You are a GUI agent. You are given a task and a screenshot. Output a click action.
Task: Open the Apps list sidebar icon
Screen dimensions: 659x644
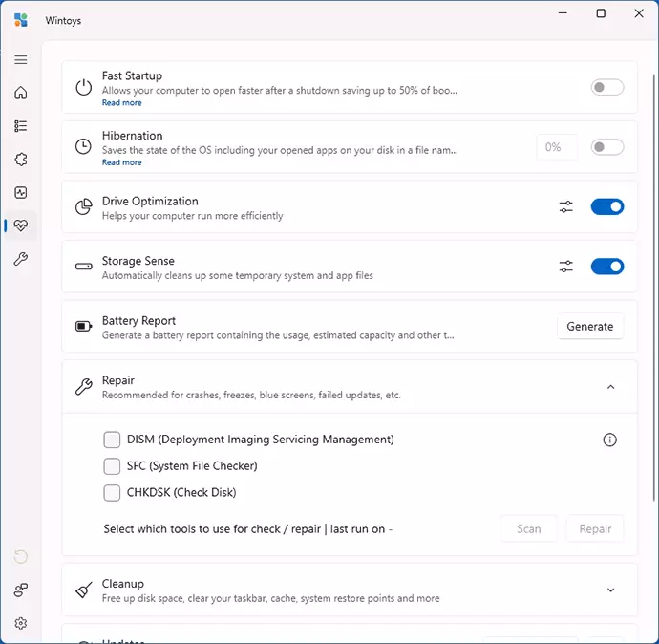pos(21,126)
